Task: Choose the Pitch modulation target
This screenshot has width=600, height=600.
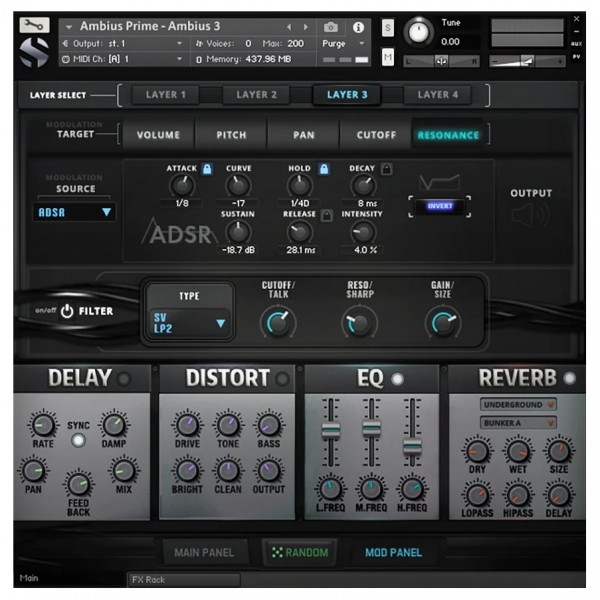Action: click(231, 135)
